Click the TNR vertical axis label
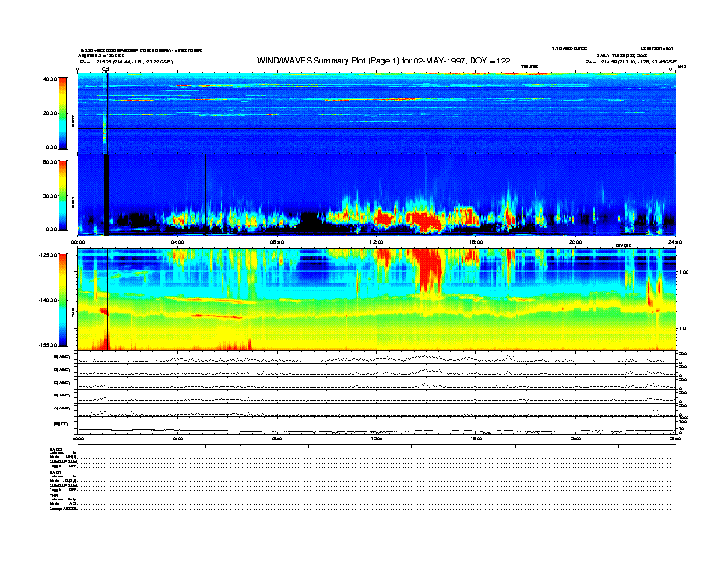This screenshot has height=563, width=728. pos(73,315)
